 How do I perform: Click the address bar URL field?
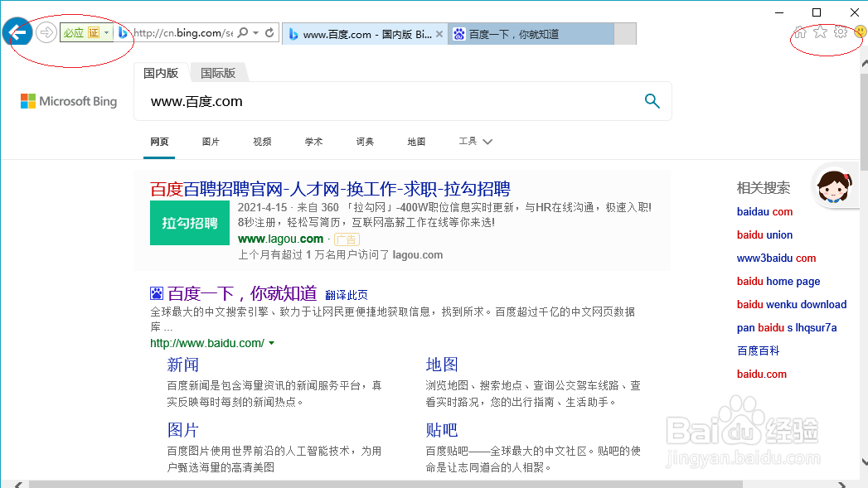pyautogui.click(x=183, y=32)
